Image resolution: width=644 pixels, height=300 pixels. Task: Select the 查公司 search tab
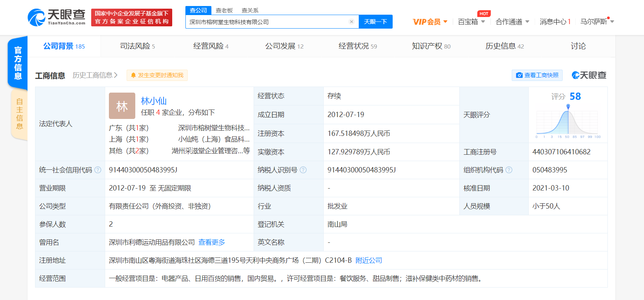click(x=198, y=10)
